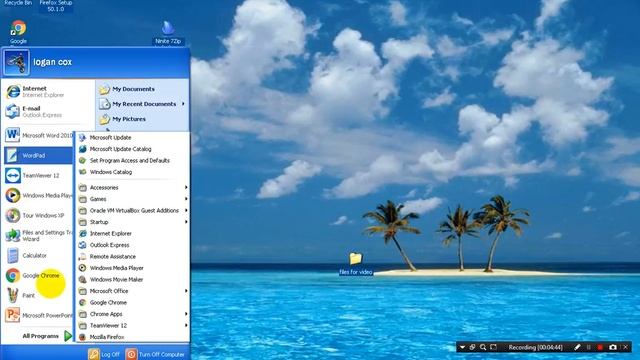Image resolution: width=640 pixels, height=360 pixels.
Task: Expand the Microsoft Office submenu
Action: tap(133, 291)
